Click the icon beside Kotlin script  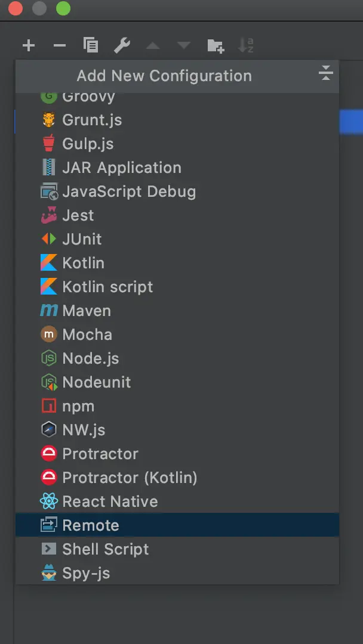point(49,287)
